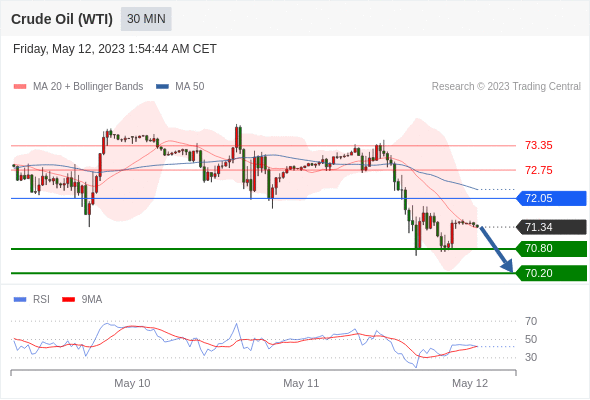Click the 30 MIN timeframe button
This screenshot has height=400, width=590.
[146, 19]
